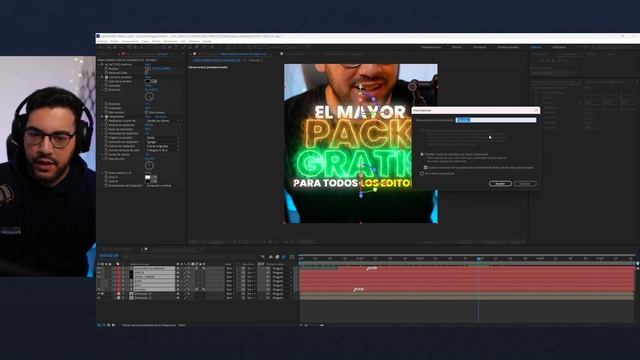Toggle stopwatch for 'Intensidad de resplandor'

tap(106, 133)
